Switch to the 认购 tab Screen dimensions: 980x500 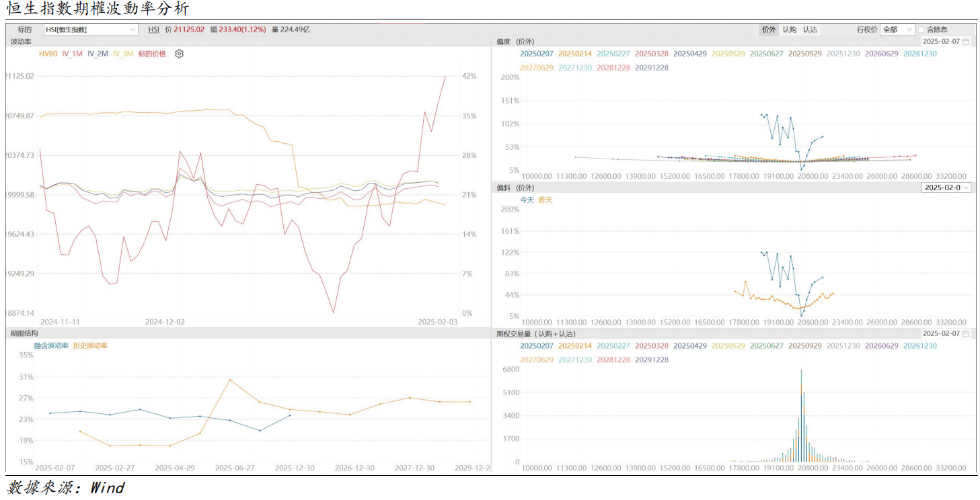tap(789, 30)
